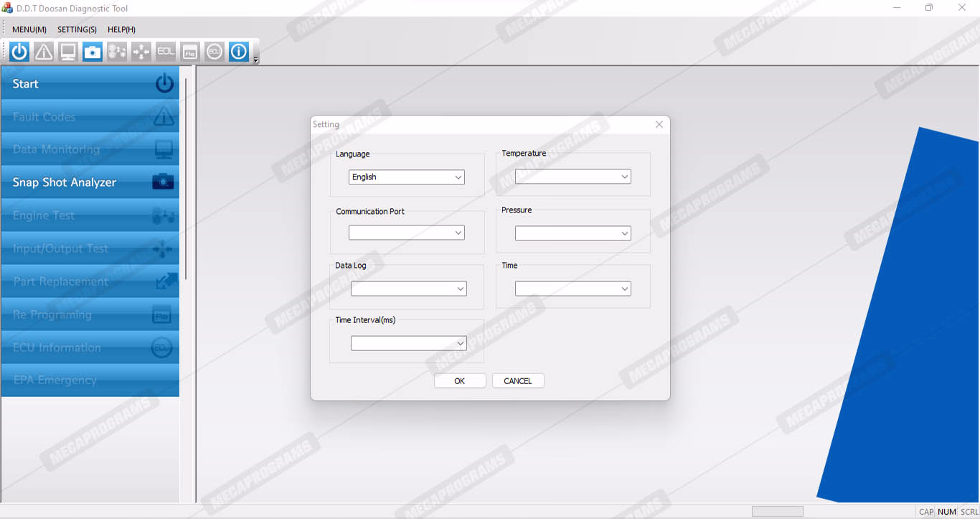
Task: Select the Data Monitoring monitor toolbar icon
Action: [68, 52]
